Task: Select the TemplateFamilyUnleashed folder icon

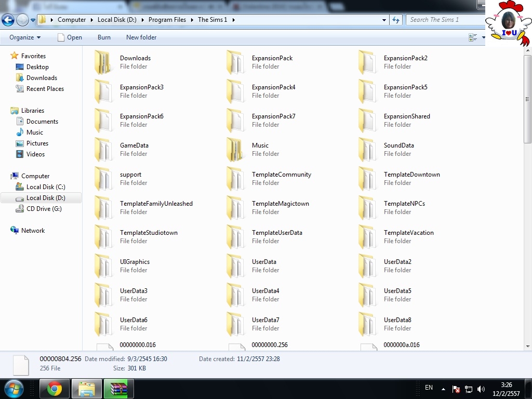Action: [103, 208]
